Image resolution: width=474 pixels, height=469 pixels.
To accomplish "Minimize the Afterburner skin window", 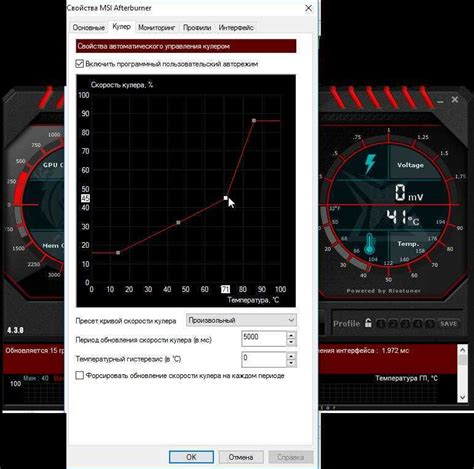I will [440, 100].
